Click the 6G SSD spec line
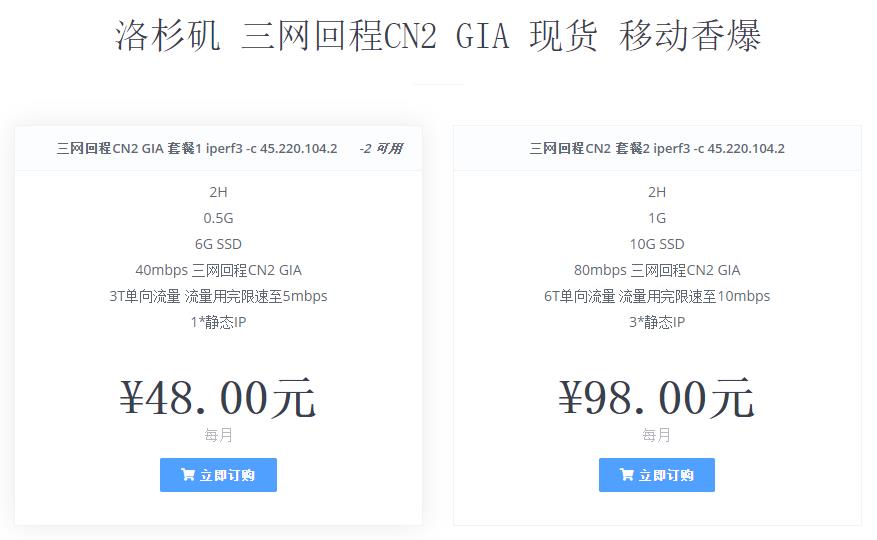Screen dimensions: 877x540 [218, 244]
